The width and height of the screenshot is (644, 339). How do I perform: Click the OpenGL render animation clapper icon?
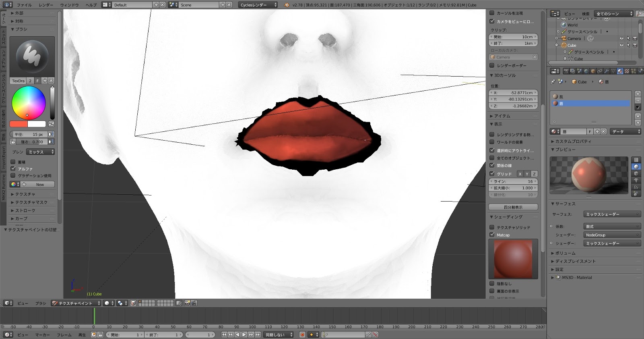point(194,303)
